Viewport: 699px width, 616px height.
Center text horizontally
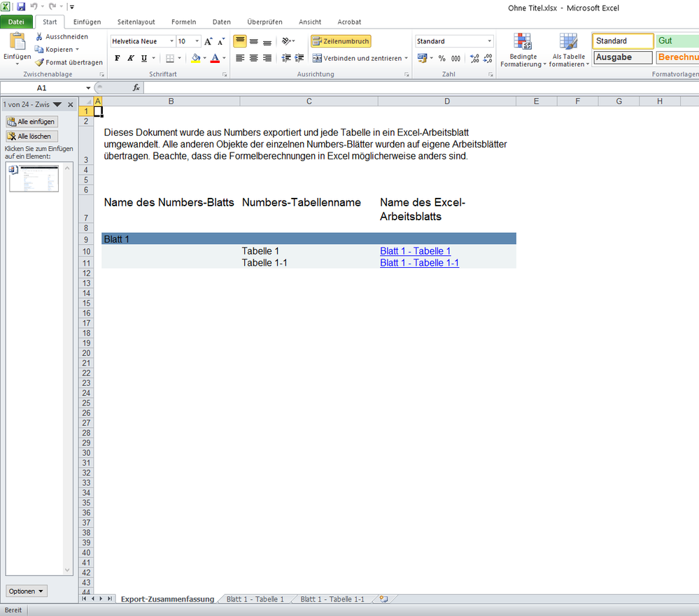point(254,58)
